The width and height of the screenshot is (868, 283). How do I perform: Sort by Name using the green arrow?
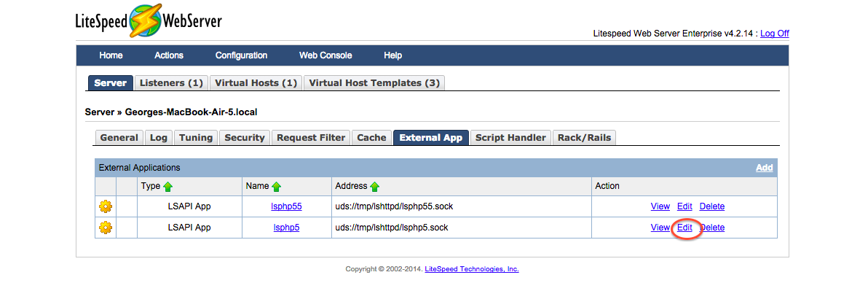276,187
